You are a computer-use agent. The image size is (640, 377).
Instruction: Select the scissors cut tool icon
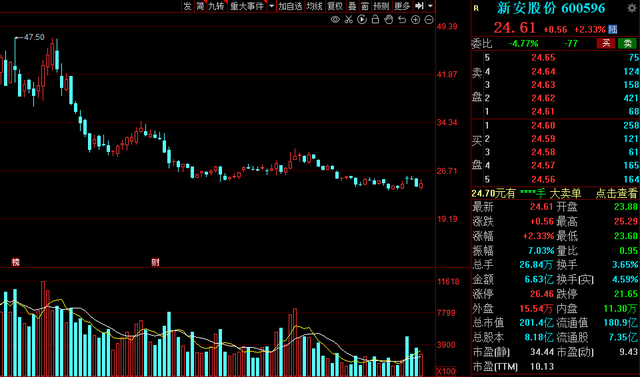348,19
